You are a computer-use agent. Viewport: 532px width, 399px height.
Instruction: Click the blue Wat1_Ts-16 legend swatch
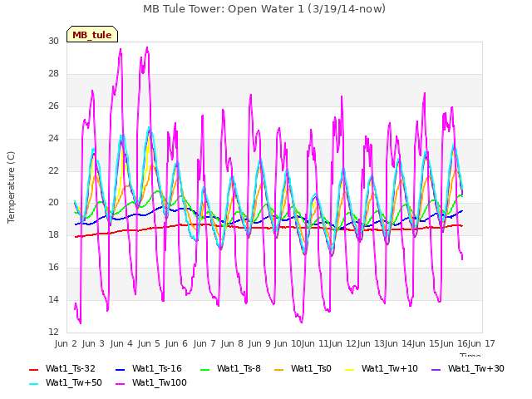click(120, 369)
